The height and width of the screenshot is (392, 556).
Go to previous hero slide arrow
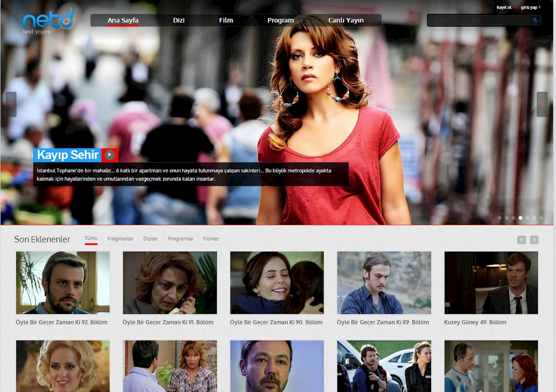(x=11, y=104)
